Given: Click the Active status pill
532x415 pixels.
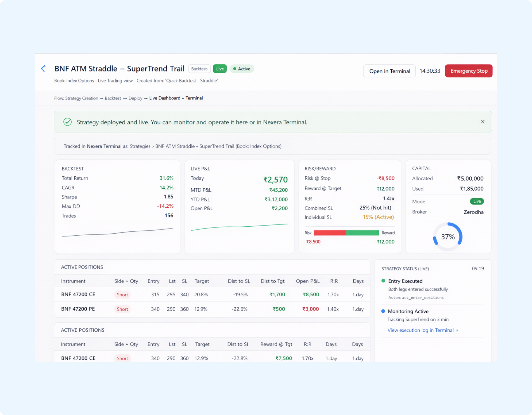Looking at the screenshot, I should (x=242, y=69).
